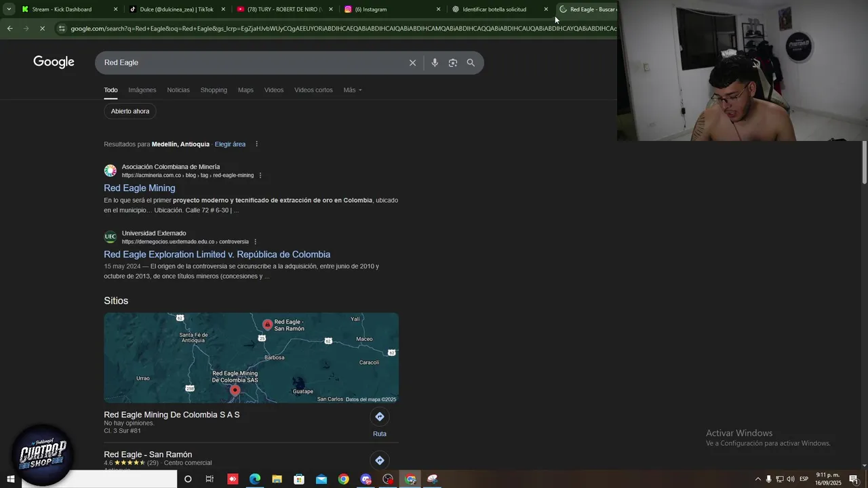Open volume control in system tray

pyautogui.click(x=791, y=479)
